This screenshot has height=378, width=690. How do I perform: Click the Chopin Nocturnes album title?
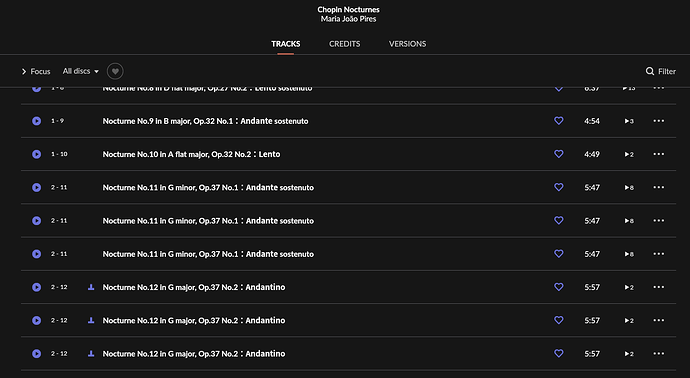click(348, 9)
